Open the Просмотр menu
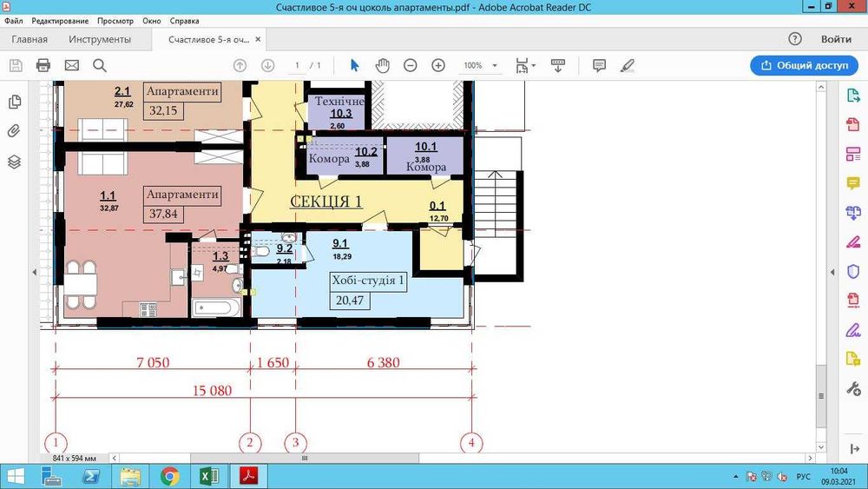868x489 pixels. click(x=115, y=21)
